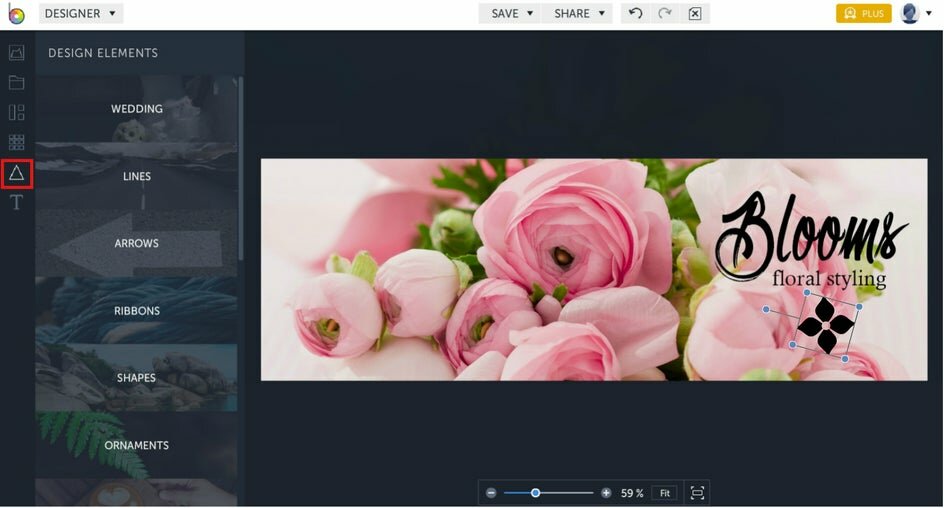The width and height of the screenshot is (944, 508).
Task: Toggle fullscreen view icon near zoom bar
Action: tap(697, 493)
